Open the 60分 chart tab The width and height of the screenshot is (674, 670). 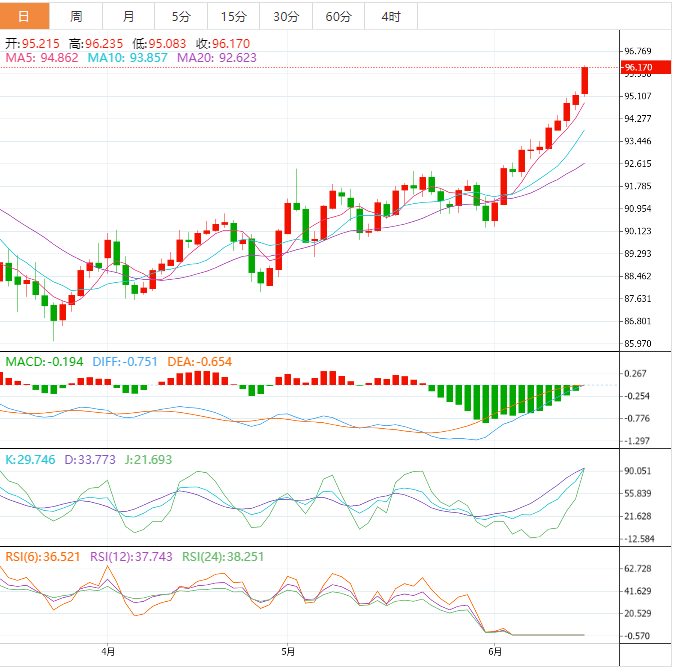(x=339, y=16)
